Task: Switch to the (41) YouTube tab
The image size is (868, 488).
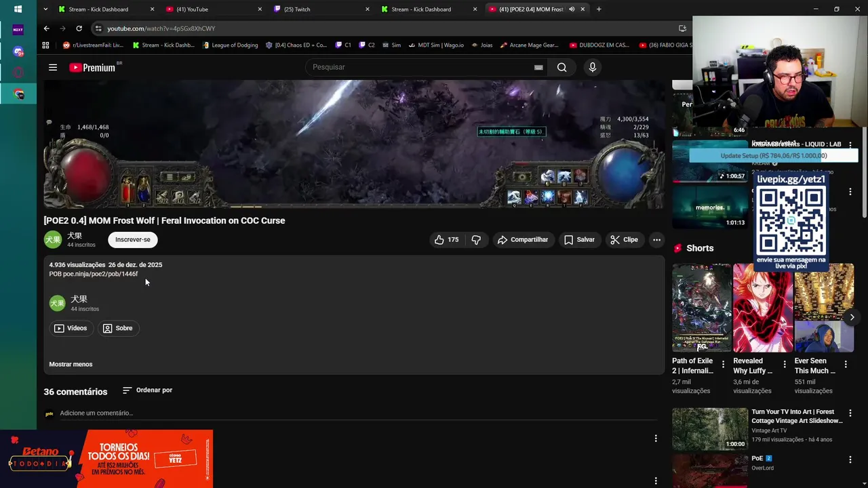Action: 214,9
